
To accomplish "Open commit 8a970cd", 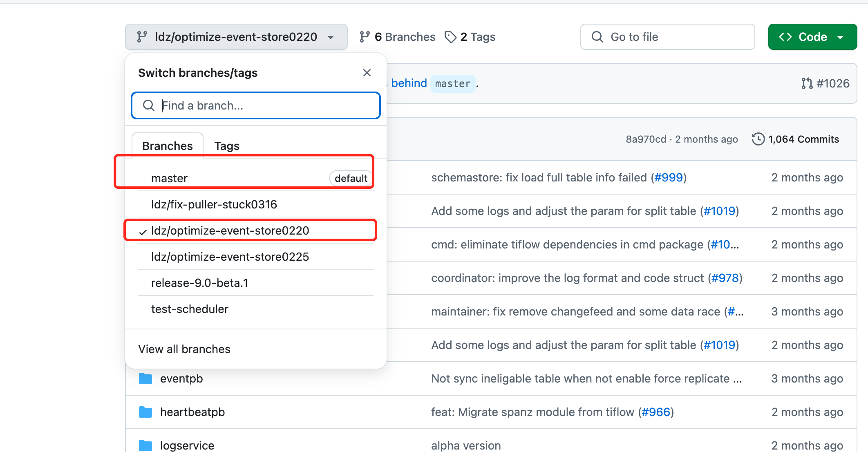I will (x=646, y=139).
